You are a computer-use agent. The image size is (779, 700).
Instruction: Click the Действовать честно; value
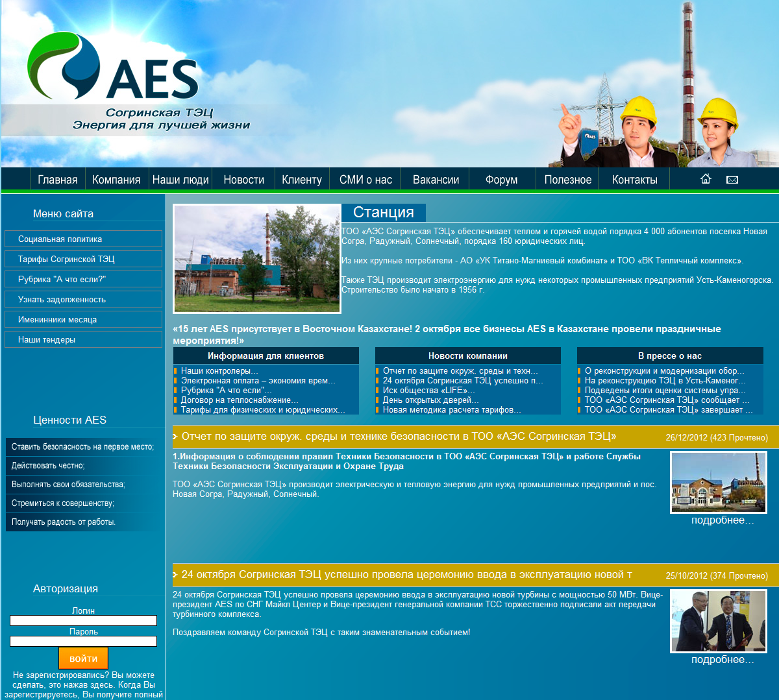click(48, 466)
